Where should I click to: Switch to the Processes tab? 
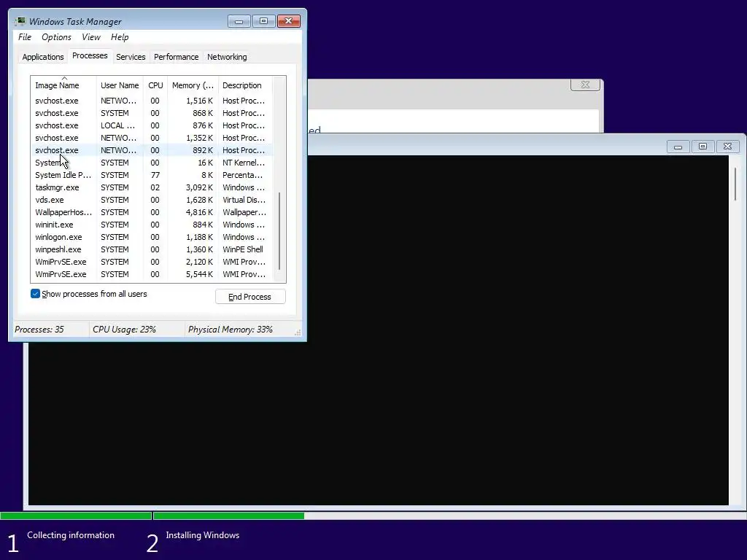click(90, 55)
